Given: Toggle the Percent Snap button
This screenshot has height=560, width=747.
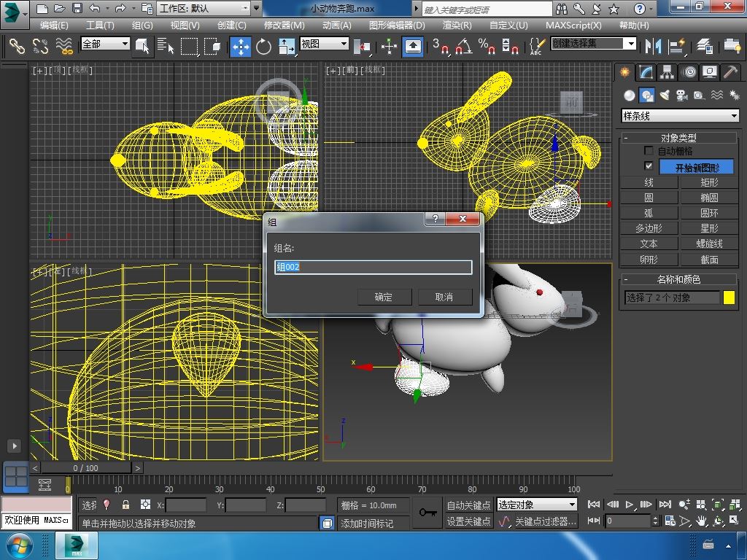Looking at the screenshot, I should point(487,46).
